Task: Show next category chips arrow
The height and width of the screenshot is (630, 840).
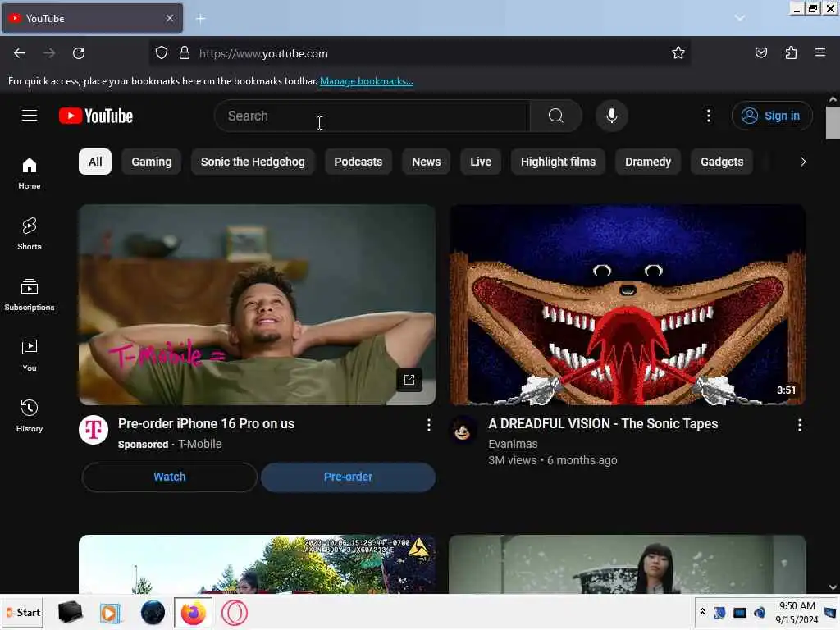Action: point(802,162)
